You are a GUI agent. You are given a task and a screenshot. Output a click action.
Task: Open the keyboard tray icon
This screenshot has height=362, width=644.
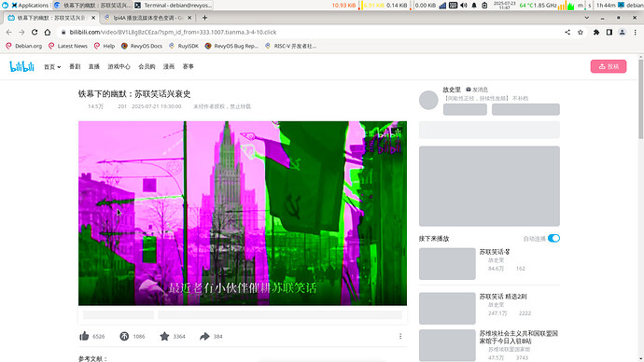pyautogui.click(x=453, y=6)
